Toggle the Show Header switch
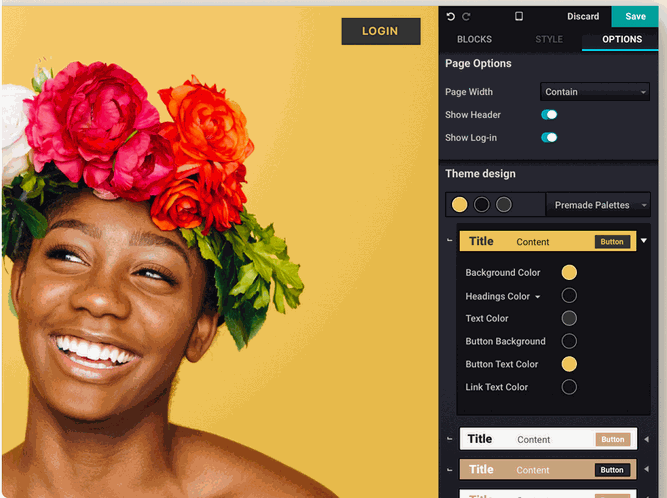Image resolution: width=667 pixels, height=498 pixels. coord(549,114)
